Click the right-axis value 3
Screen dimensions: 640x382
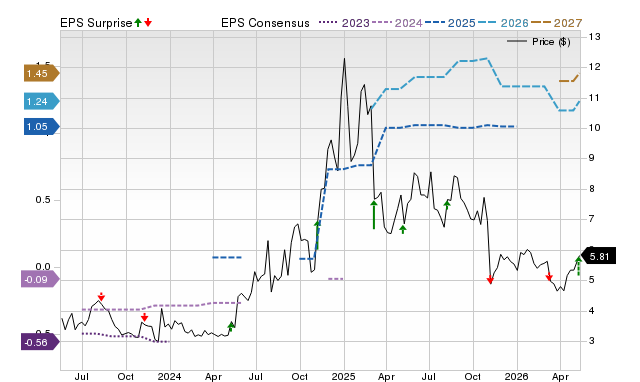click(591, 341)
